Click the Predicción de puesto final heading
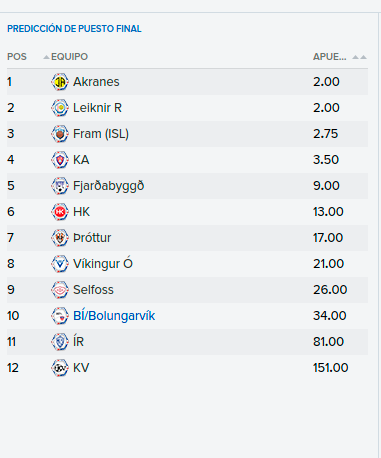Viewport: 381px width, 458px height. pyautogui.click(x=74, y=29)
